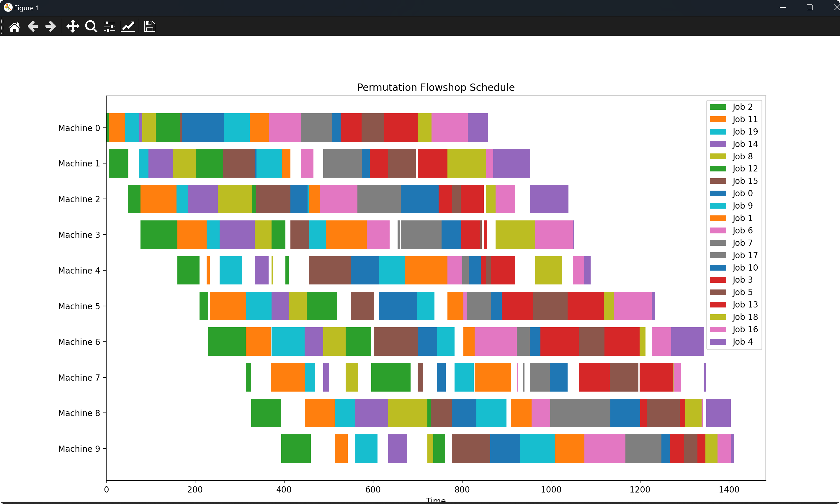Click the Machine 9 axis label
The height and width of the screenshot is (504, 840).
point(79,449)
